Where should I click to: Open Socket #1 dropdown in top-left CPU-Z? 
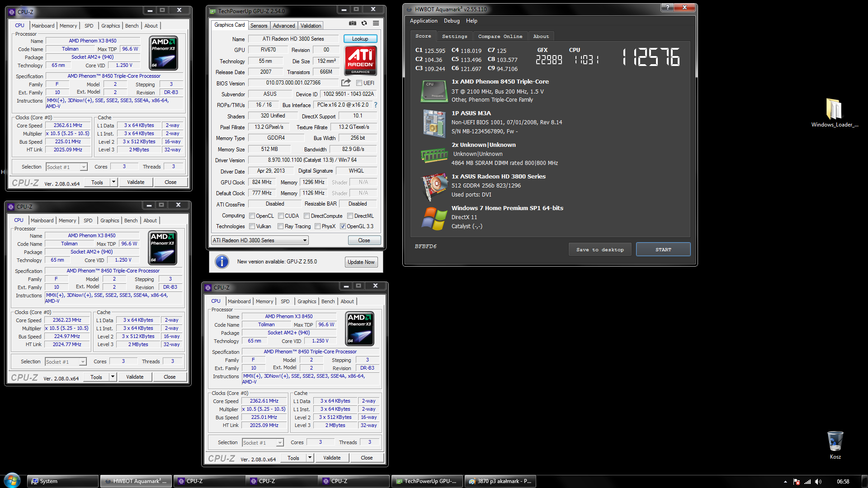point(66,167)
